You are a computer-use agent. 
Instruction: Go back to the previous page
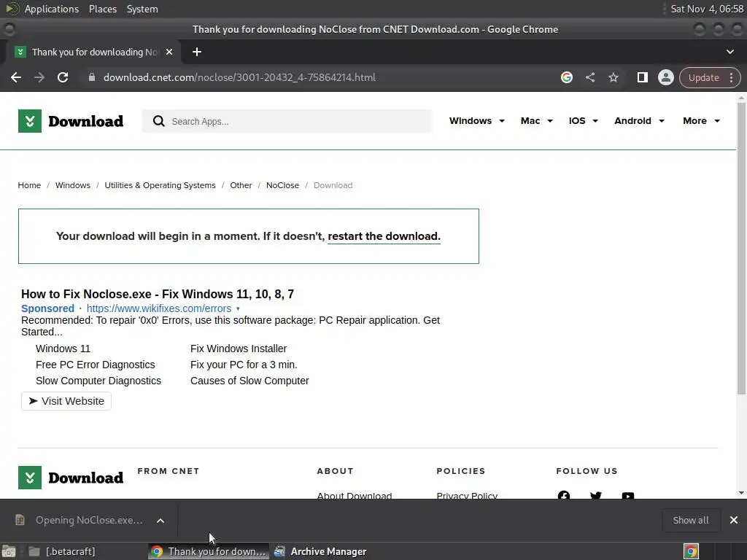tap(16, 77)
